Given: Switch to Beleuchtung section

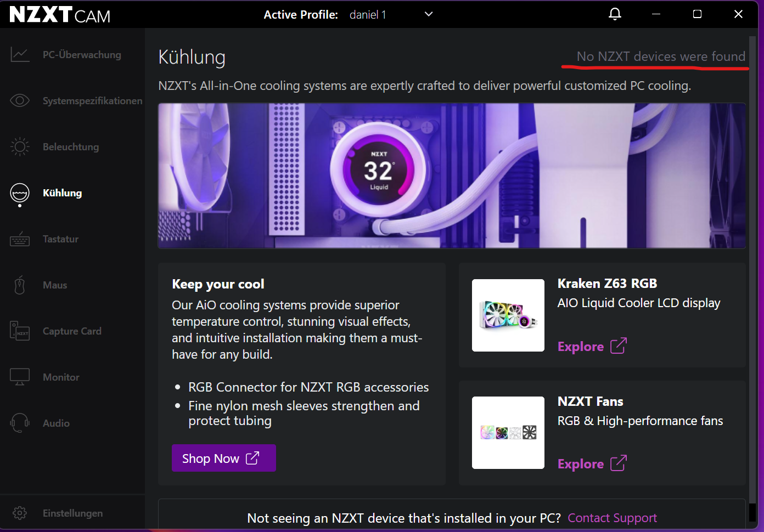Looking at the screenshot, I should [71, 147].
